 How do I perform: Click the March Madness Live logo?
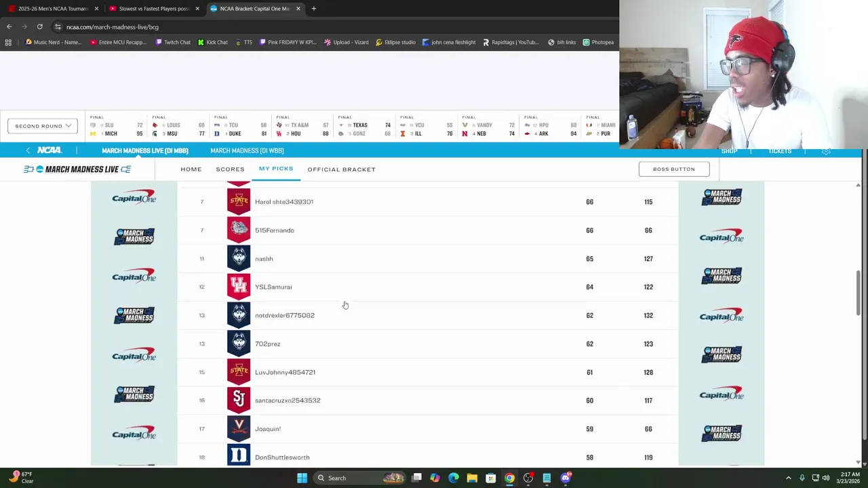(x=77, y=169)
